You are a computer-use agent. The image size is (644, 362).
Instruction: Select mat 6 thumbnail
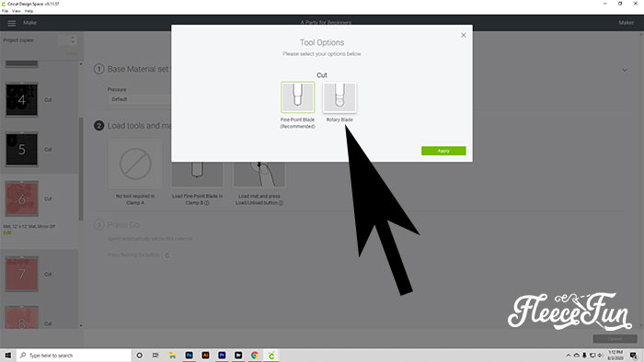22,198
